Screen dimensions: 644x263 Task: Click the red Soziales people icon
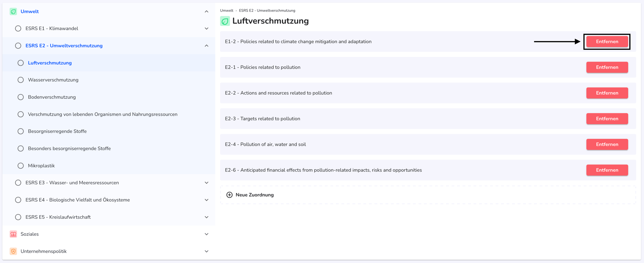coord(13,234)
